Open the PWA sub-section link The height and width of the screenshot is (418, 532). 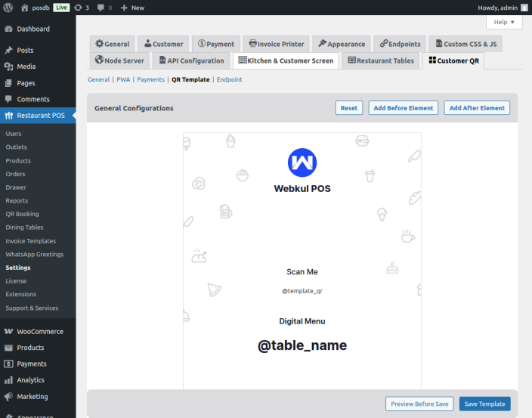pos(123,79)
